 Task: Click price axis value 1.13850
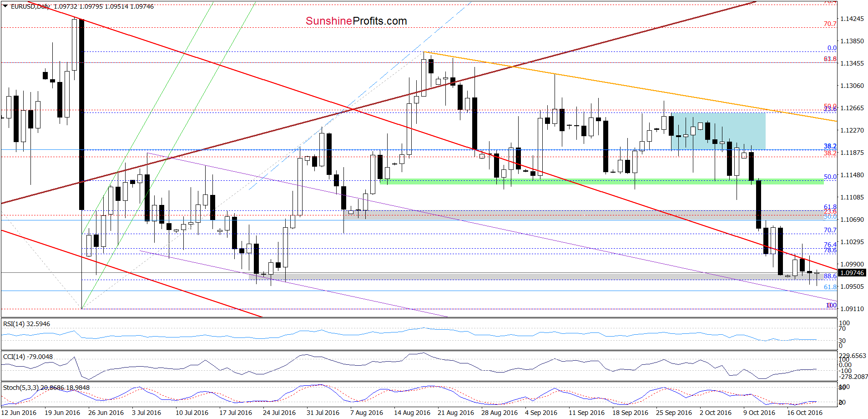coord(852,41)
